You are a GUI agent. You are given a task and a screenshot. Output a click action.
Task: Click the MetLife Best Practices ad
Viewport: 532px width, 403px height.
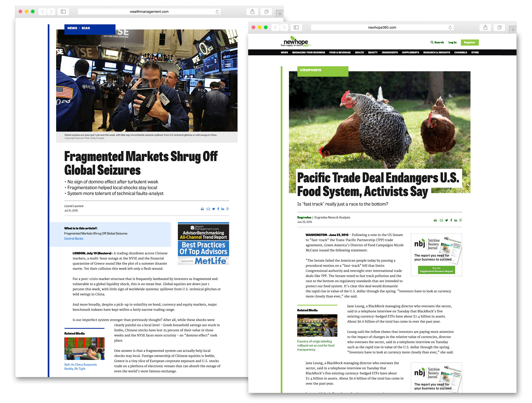point(203,244)
